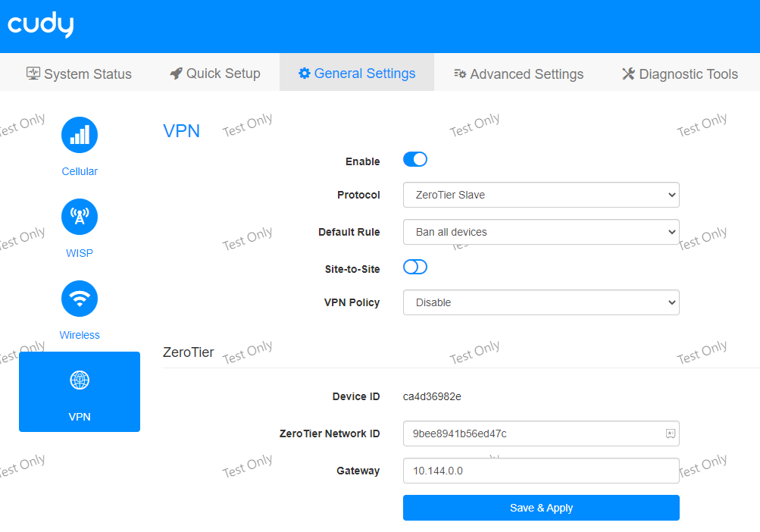Switch to the General Settings tab

(x=357, y=74)
